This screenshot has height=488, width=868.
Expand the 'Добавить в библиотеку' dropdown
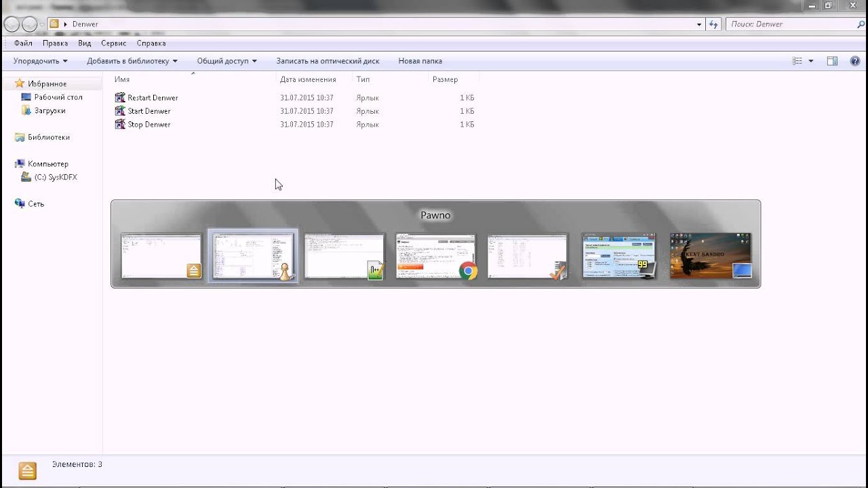tap(132, 61)
